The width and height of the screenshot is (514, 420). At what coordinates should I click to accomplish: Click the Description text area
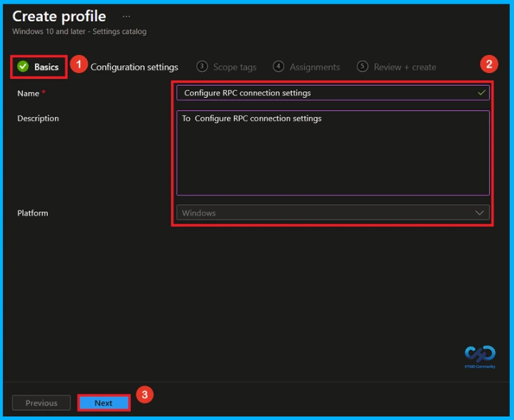(333, 153)
